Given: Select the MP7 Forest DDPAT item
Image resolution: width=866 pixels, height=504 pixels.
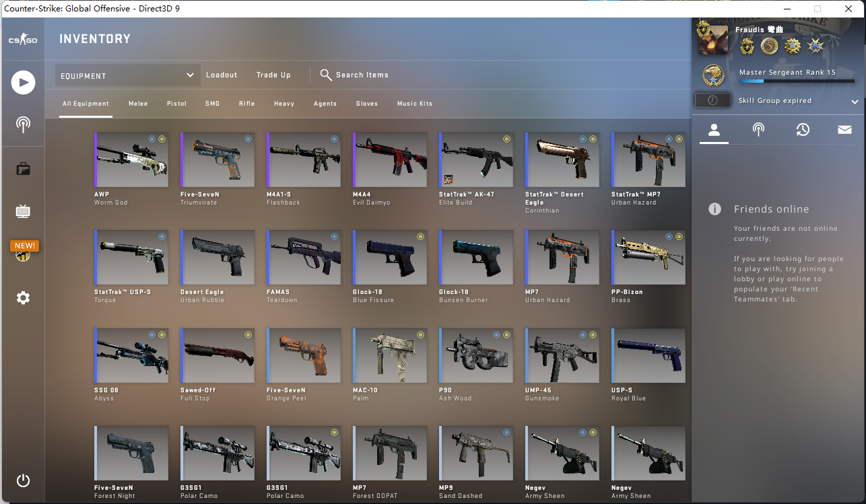Looking at the screenshot, I should (390, 453).
